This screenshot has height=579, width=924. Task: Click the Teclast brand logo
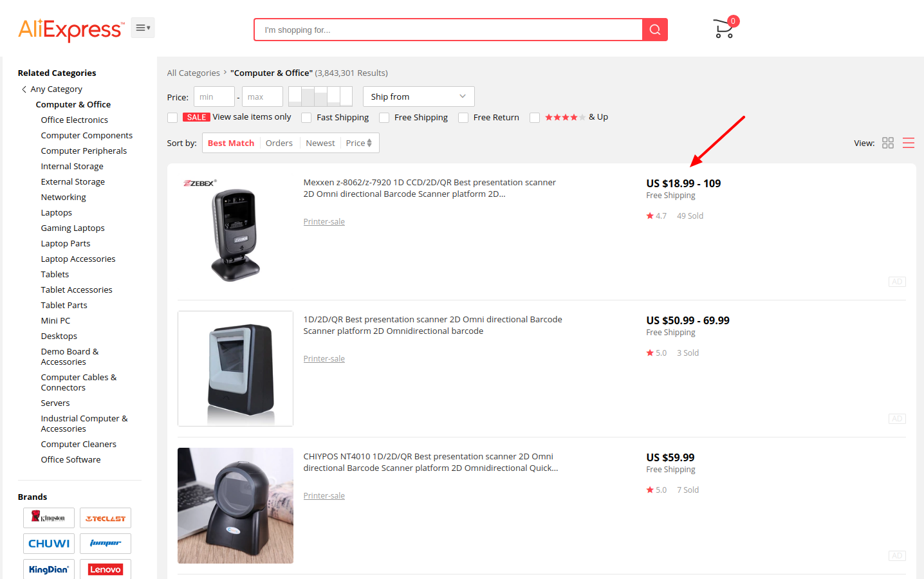click(106, 518)
